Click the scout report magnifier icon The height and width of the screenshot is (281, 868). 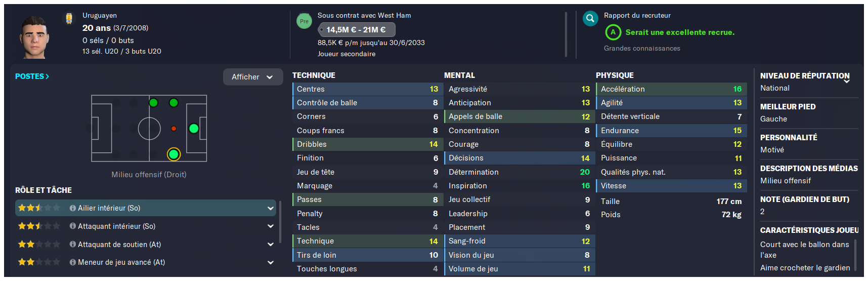point(590,19)
